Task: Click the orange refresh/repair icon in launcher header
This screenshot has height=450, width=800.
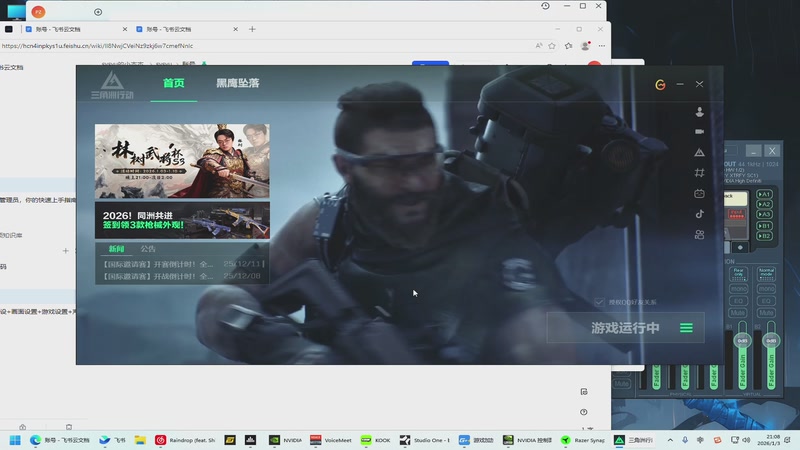Action: tap(660, 84)
